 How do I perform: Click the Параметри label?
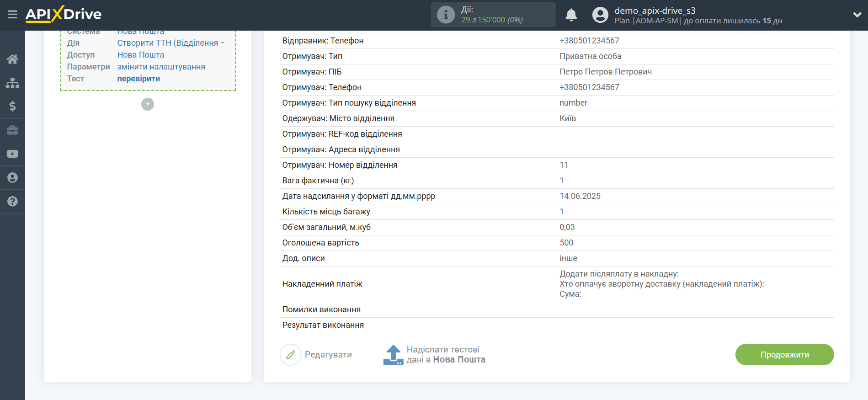88,67
